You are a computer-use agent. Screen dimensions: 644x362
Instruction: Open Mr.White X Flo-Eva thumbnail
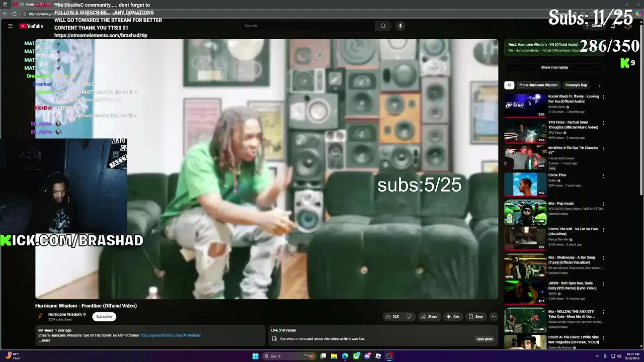525,157
